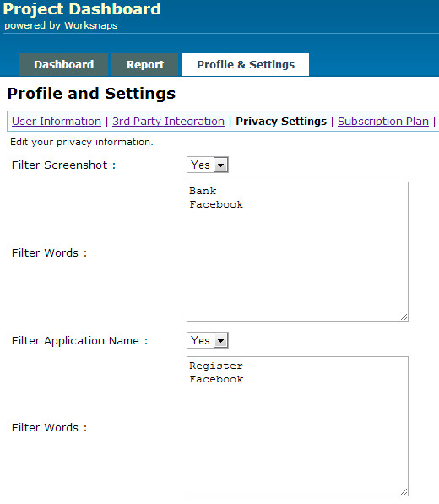Image resolution: width=439 pixels, height=504 pixels.
Task: Click the word Bank in first textarea
Action: tap(203, 191)
